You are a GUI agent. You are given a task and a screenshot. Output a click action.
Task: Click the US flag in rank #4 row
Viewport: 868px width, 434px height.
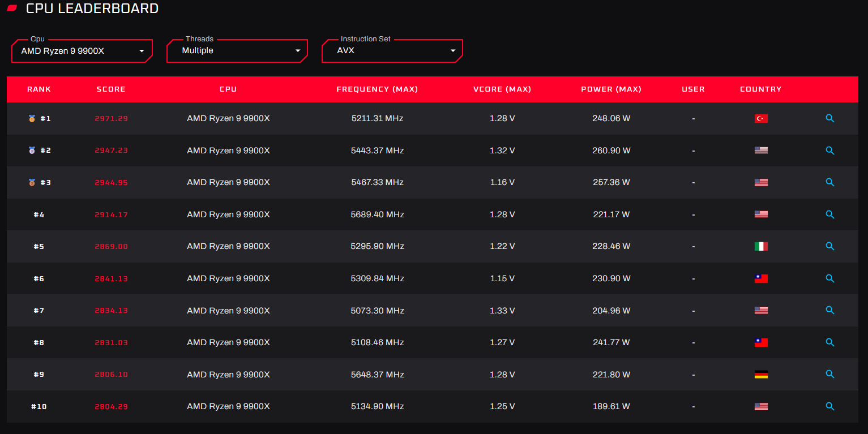761,214
